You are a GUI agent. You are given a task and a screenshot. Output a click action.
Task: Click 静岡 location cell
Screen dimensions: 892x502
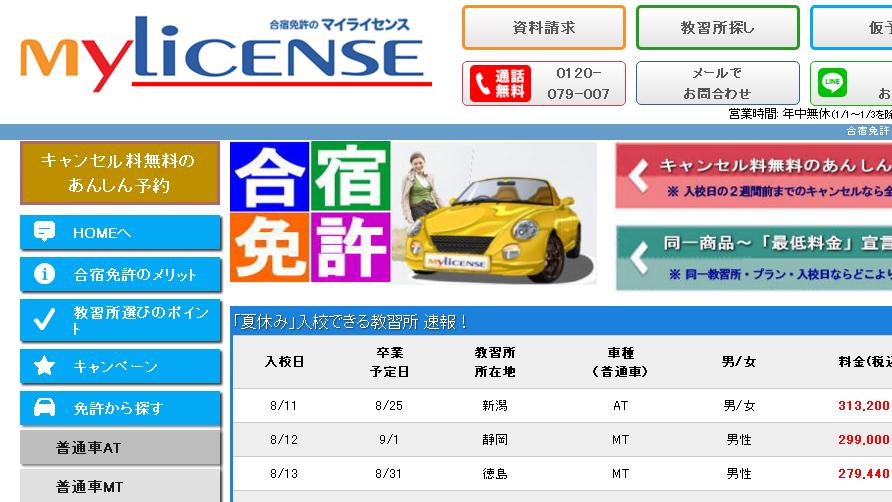[495, 440]
